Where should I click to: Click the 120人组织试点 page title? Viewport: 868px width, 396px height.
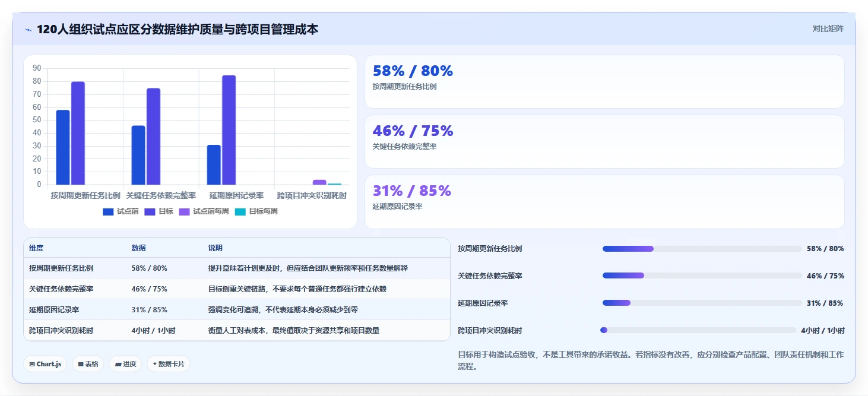pyautogui.click(x=178, y=29)
